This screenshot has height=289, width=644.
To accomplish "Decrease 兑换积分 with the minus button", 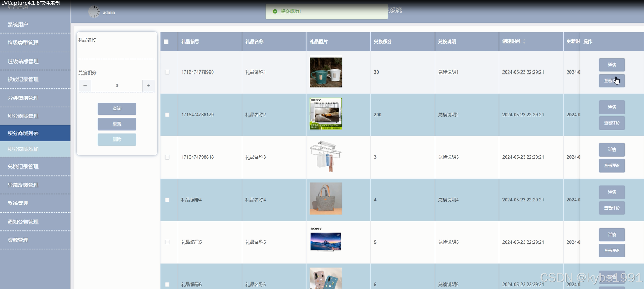I will 85,86.
